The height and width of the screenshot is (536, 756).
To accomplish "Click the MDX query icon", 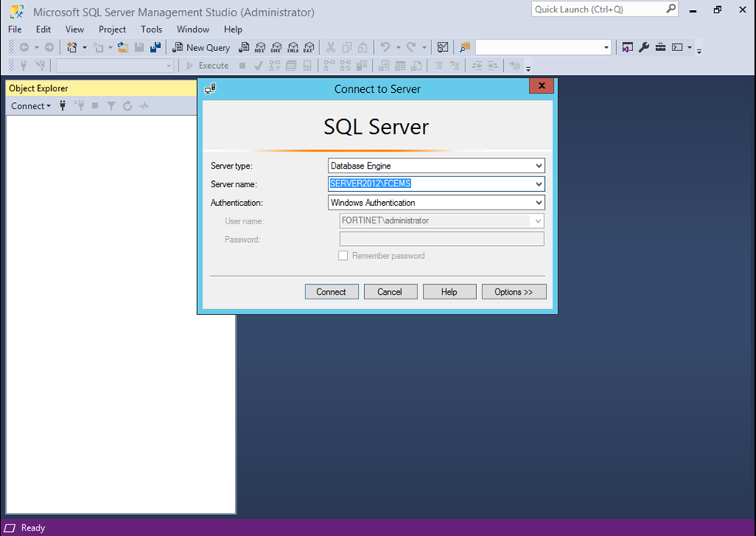I will [261, 47].
